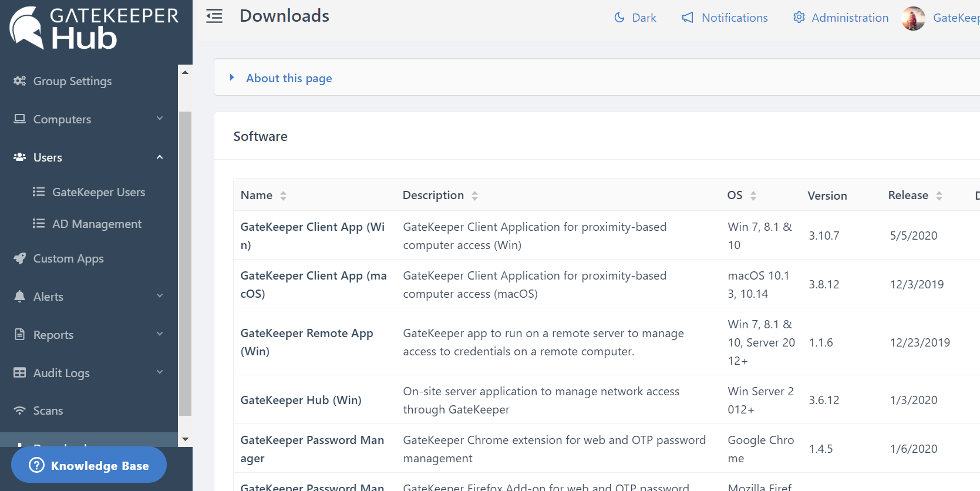Sort table by Name column
980x491 pixels.
pos(283,196)
